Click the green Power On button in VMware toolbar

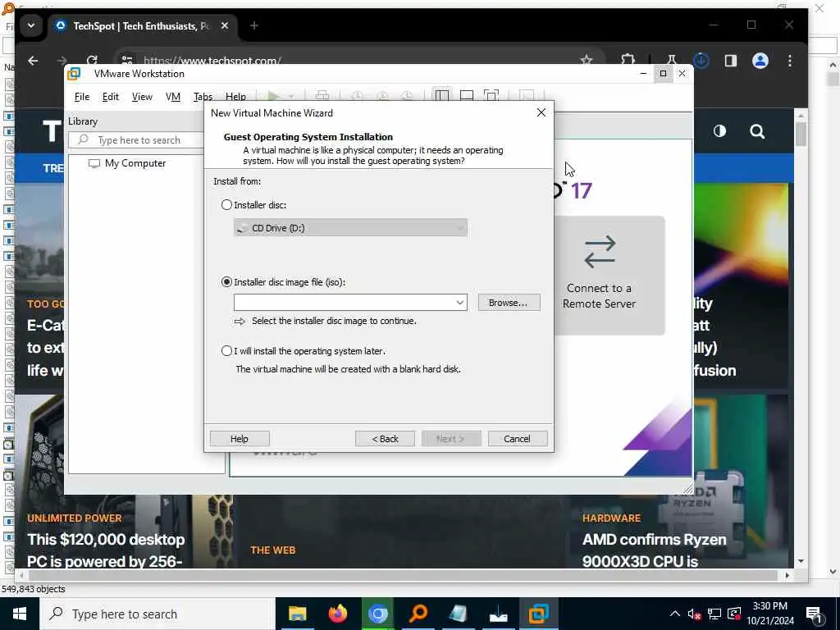coord(273,96)
